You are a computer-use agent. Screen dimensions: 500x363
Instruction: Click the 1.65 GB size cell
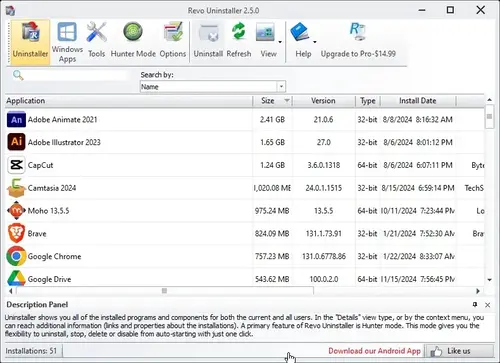(272, 142)
